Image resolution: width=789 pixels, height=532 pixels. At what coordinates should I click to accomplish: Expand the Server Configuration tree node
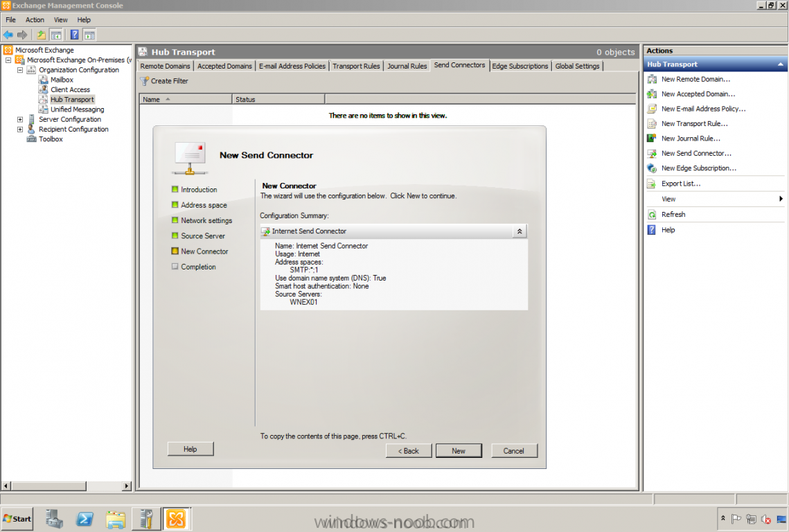pos(20,120)
